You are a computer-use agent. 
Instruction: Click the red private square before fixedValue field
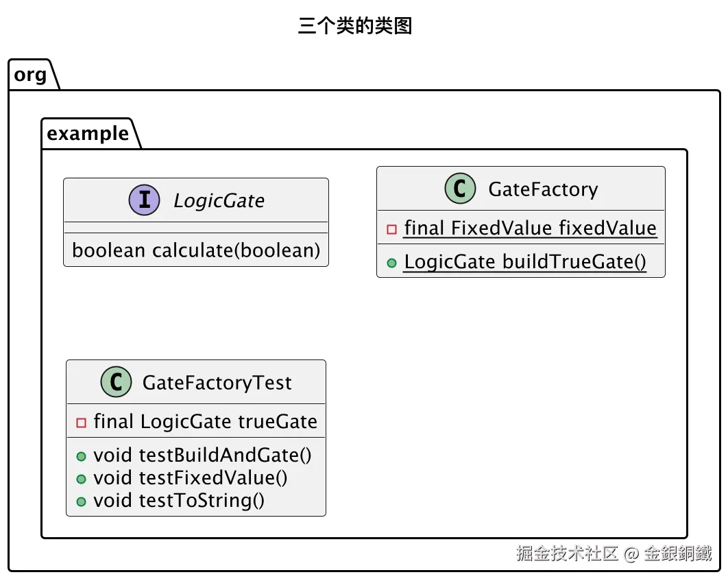point(391,229)
